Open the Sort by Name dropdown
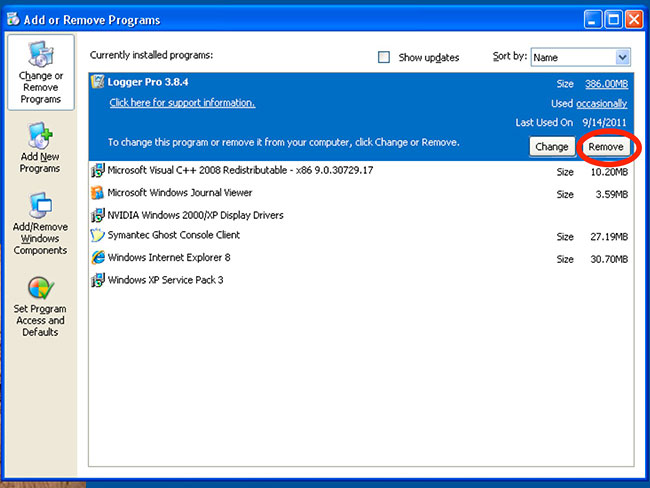 coord(581,57)
